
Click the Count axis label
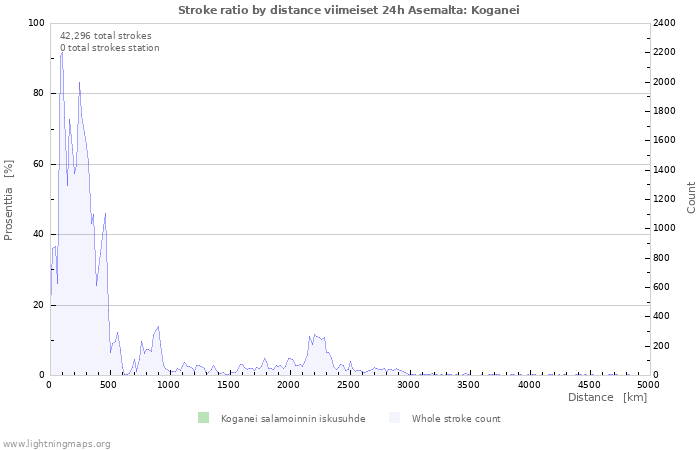coord(691,197)
